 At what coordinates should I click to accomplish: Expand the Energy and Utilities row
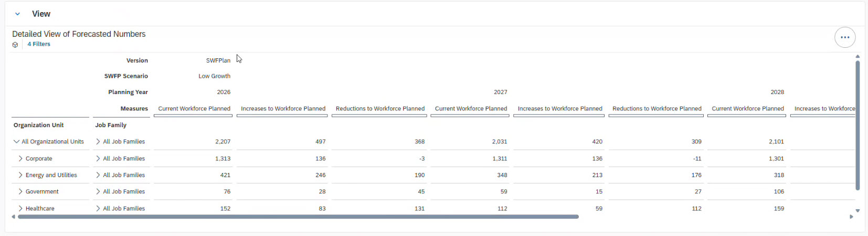[20, 175]
